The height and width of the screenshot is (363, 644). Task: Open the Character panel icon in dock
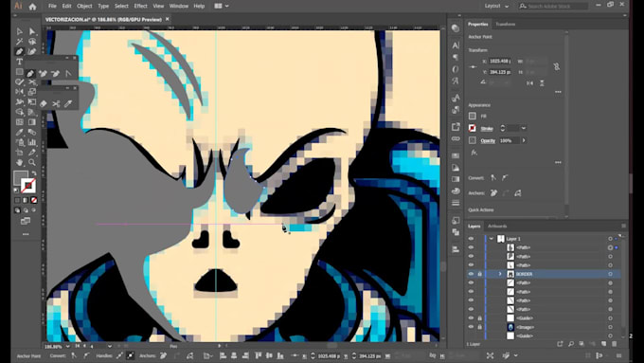coord(456,45)
